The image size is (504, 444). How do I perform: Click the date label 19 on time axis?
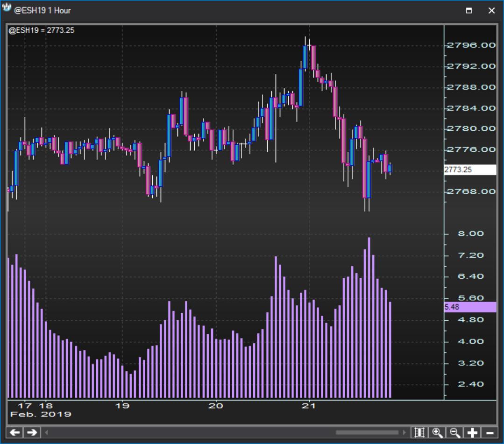point(122,406)
